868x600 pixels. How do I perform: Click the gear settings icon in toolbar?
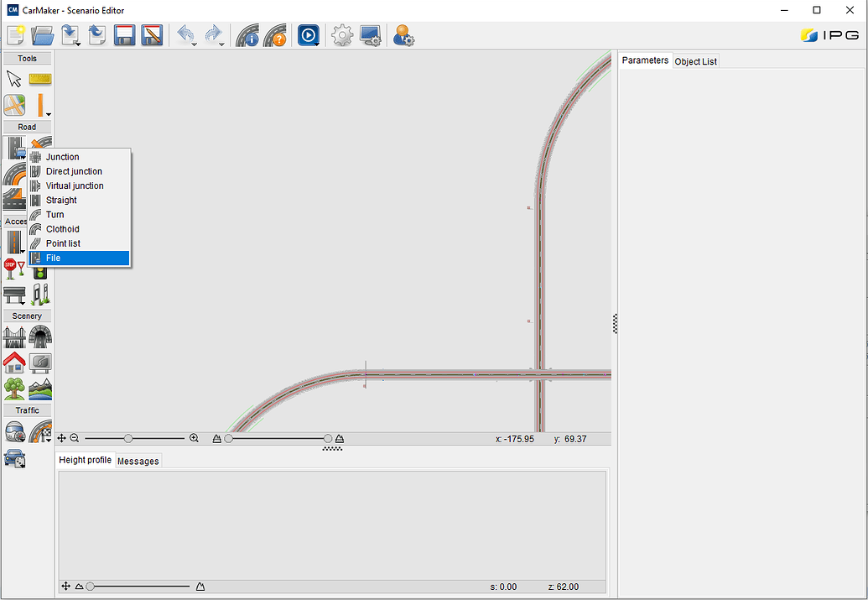341,35
